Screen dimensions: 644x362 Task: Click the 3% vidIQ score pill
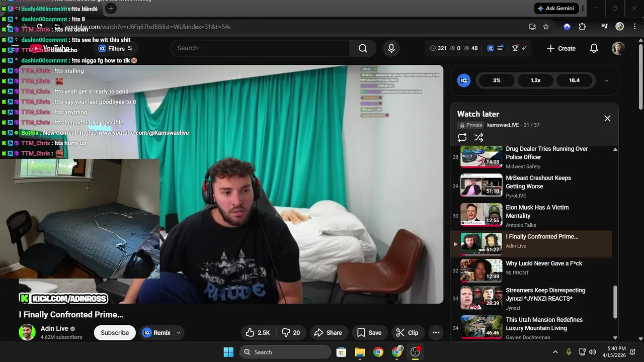click(497, 80)
